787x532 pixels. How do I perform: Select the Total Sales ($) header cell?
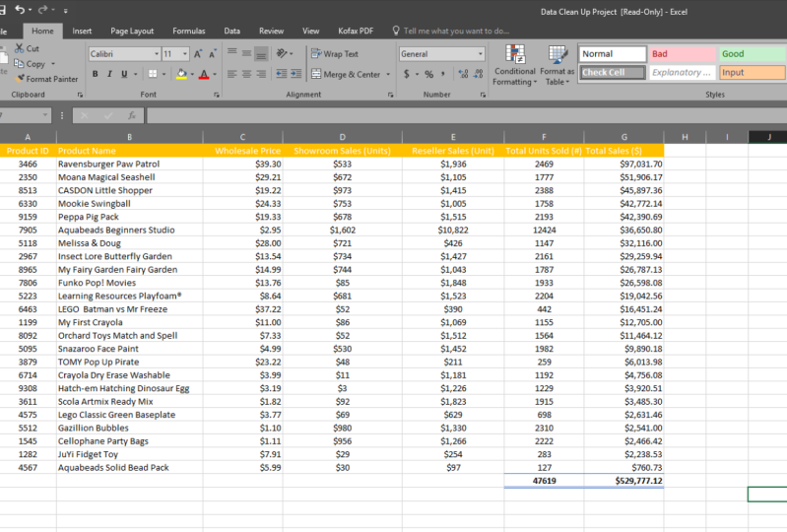[623, 151]
